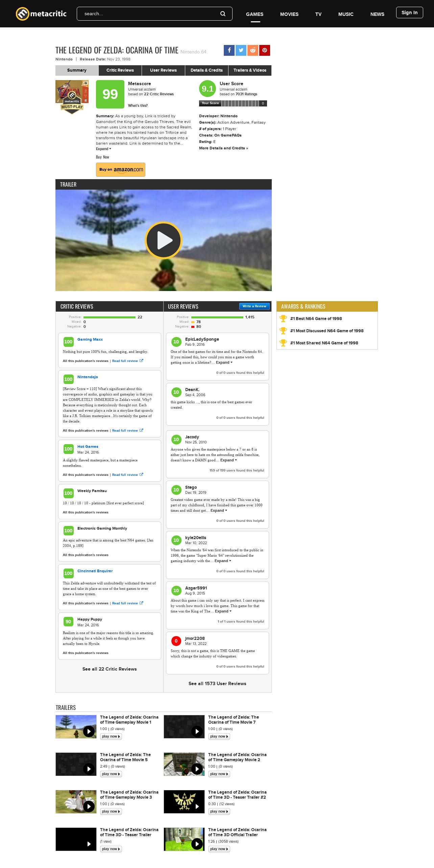Click the Nintendo publisher link
434x868 pixels.
pyautogui.click(x=64, y=59)
